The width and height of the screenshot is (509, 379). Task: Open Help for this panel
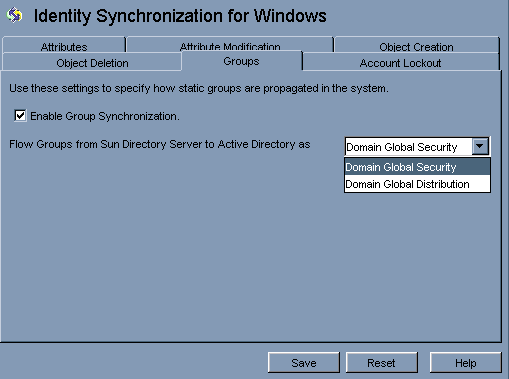click(465, 362)
